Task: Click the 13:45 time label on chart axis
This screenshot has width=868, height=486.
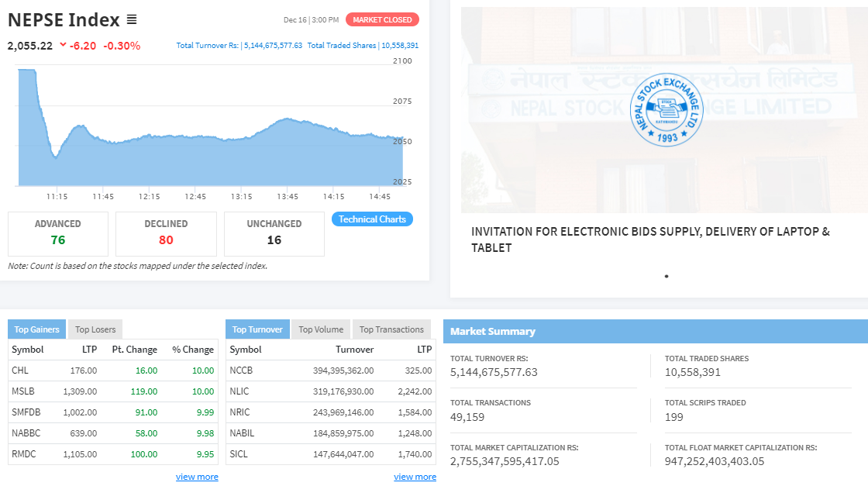Action: [x=288, y=197]
